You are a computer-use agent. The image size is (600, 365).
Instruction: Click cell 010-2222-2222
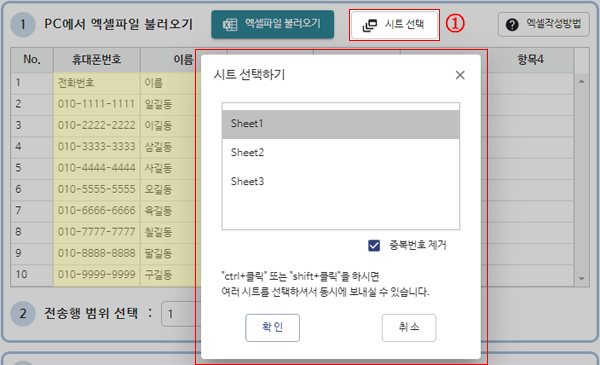click(97, 125)
